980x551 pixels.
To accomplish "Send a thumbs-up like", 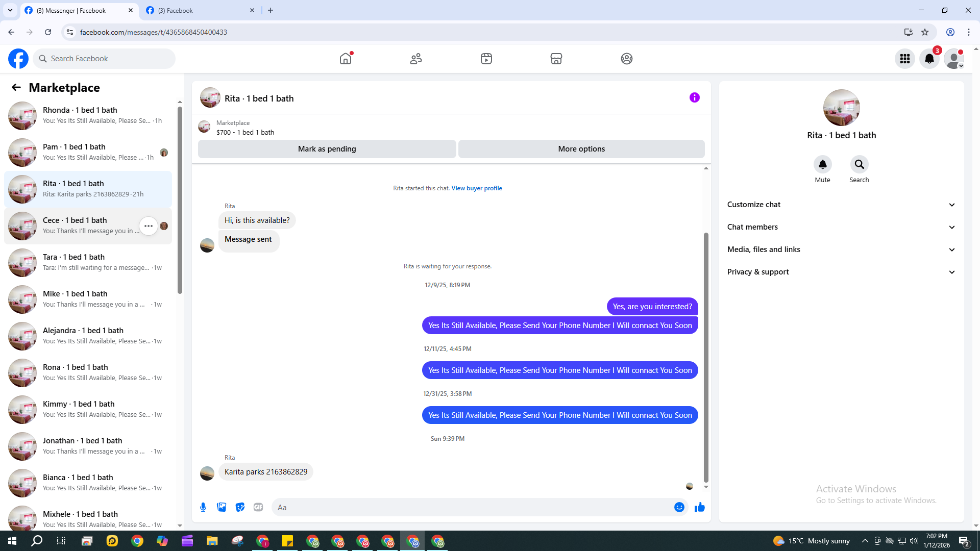I will point(699,507).
